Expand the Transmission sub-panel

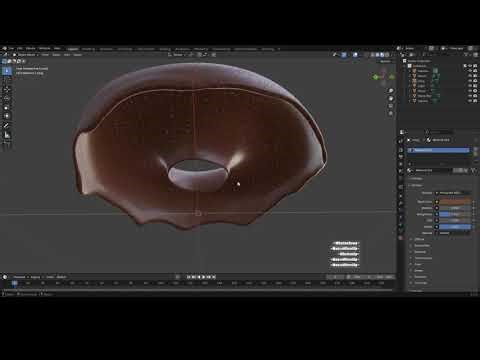423,258
